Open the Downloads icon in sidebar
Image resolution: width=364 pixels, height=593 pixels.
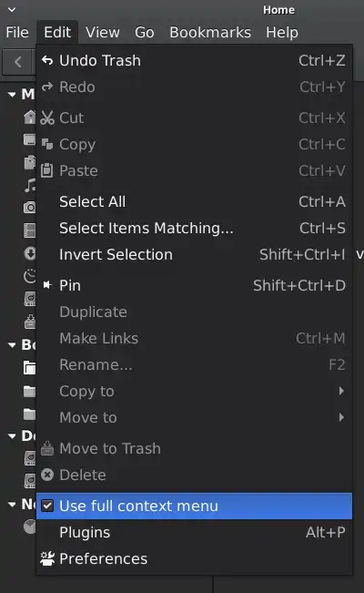point(30,253)
